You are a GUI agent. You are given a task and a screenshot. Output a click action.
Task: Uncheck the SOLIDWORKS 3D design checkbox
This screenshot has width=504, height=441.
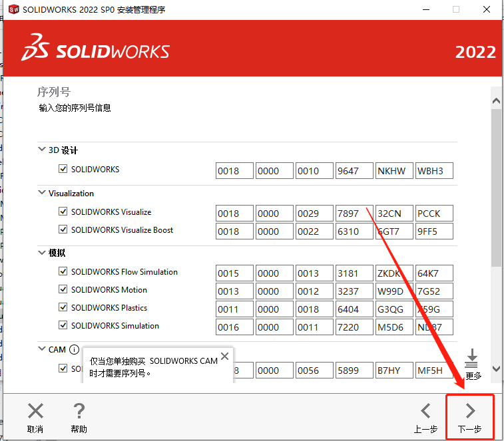(x=63, y=169)
